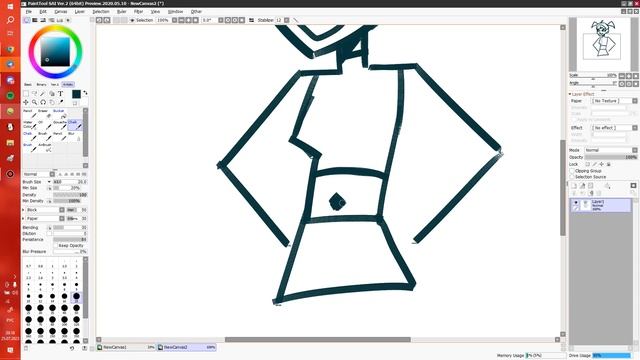
Task: Open Brush Size multiplier dropdown
Action: 49,182
